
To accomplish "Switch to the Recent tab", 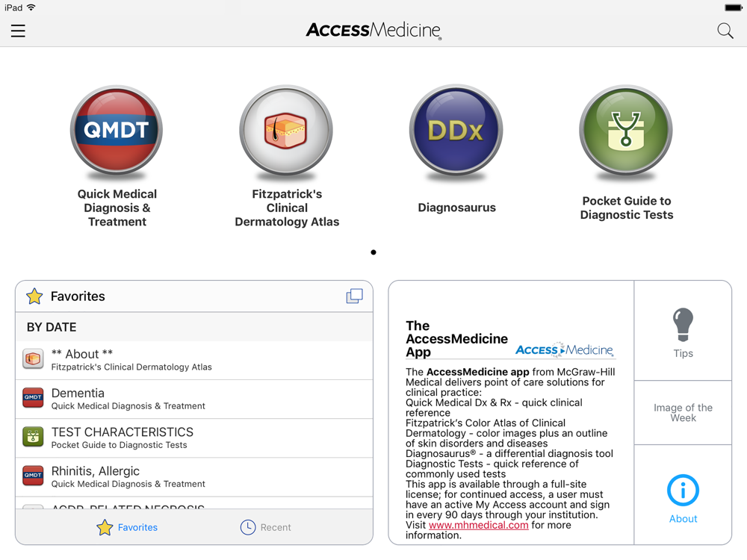I will pyautogui.click(x=266, y=527).
